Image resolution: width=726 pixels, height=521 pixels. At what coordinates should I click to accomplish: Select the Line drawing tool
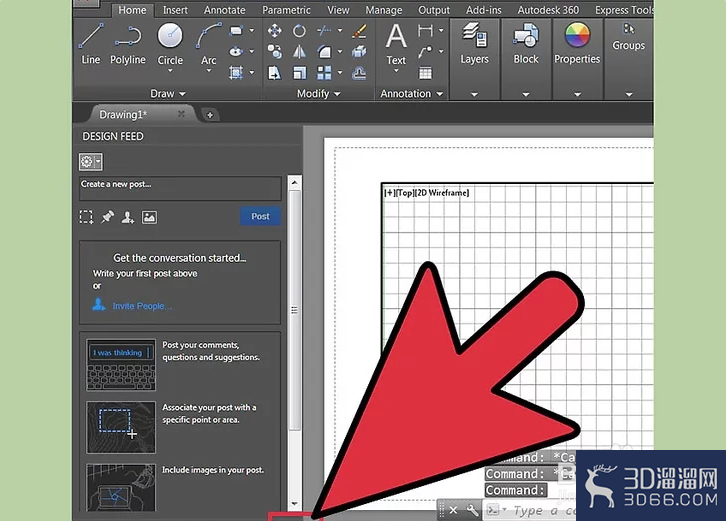pos(90,44)
